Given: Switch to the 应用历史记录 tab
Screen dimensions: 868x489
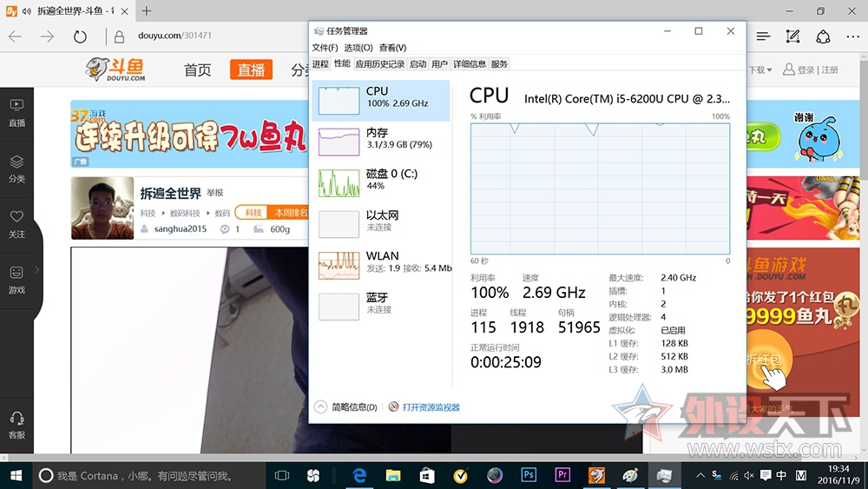Looking at the screenshot, I should [380, 64].
